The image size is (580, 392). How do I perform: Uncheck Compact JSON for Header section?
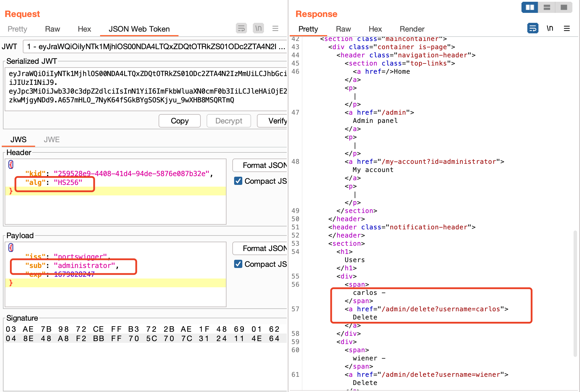238,181
